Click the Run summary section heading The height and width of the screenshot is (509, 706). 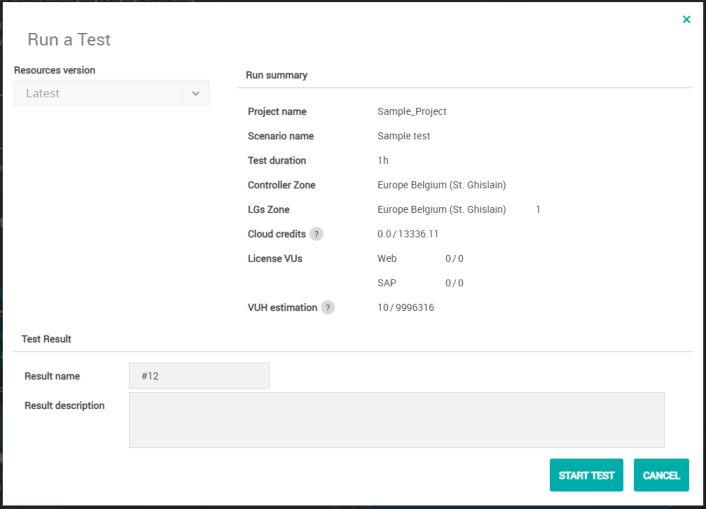coord(277,75)
